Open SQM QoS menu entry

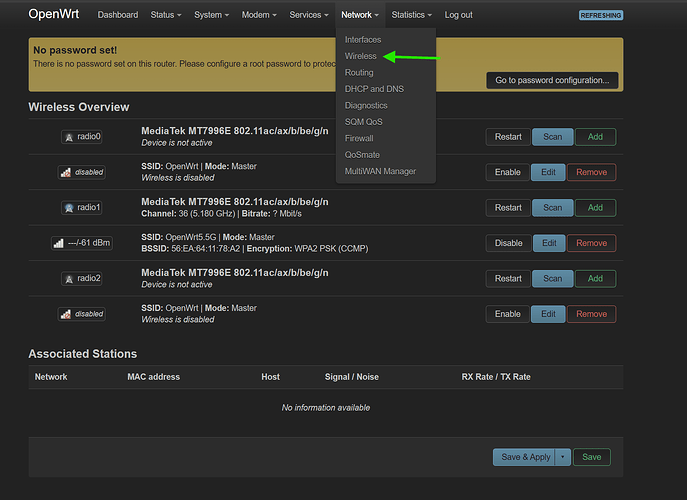[363, 122]
